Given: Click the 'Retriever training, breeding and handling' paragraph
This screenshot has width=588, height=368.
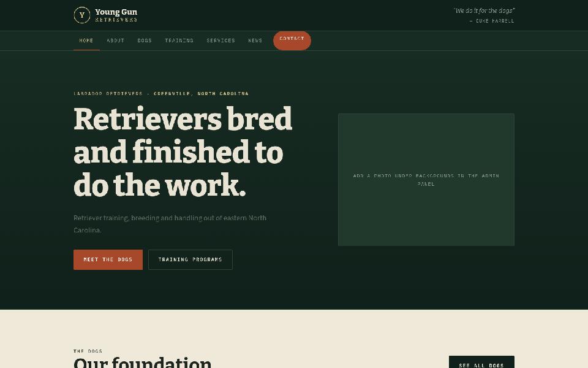Looking at the screenshot, I should click(170, 224).
